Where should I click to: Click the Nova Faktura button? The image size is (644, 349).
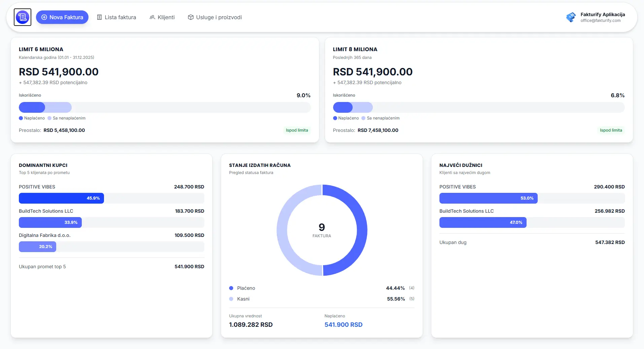point(62,17)
